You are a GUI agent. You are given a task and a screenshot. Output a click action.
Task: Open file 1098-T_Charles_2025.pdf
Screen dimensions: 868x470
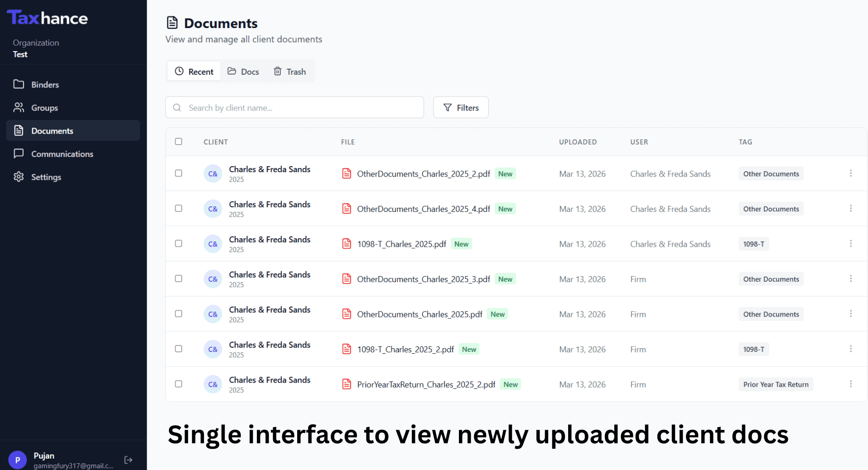click(x=402, y=244)
